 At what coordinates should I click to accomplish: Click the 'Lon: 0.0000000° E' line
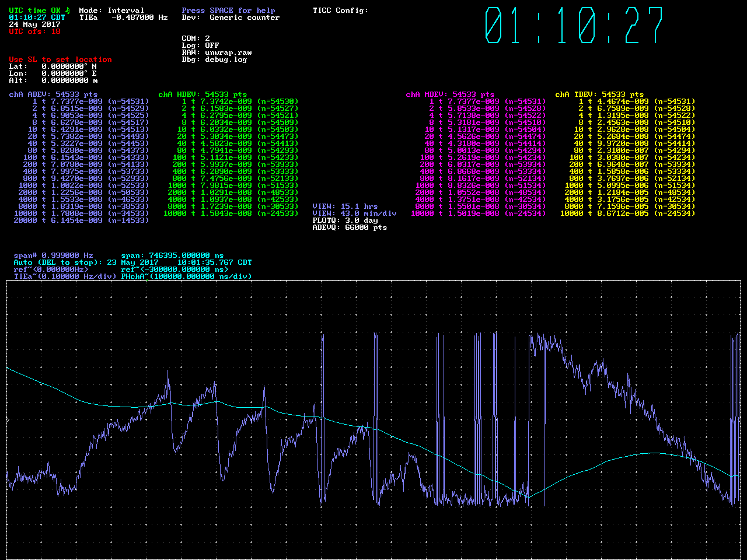pyautogui.click(x=53, y=73)
